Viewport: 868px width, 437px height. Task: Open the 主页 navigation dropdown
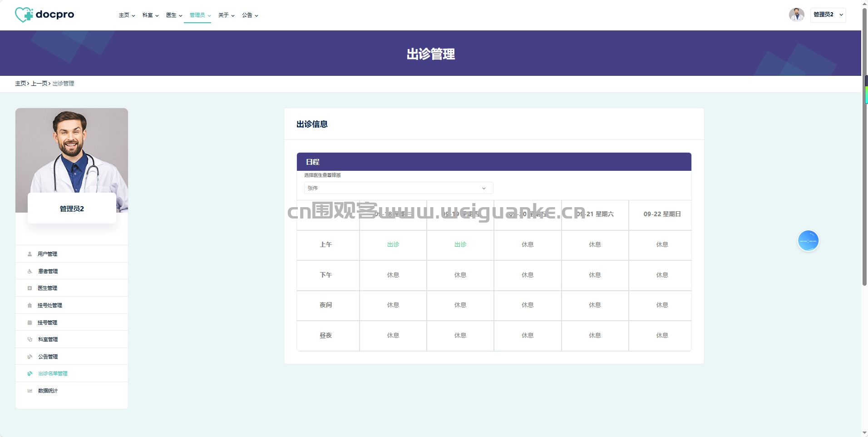127,15
